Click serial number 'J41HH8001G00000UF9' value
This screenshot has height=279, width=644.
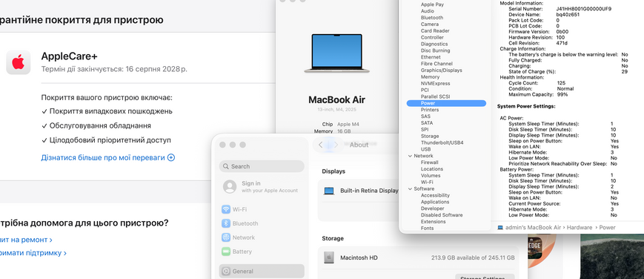pyautogui.click(x=584, y=9)
